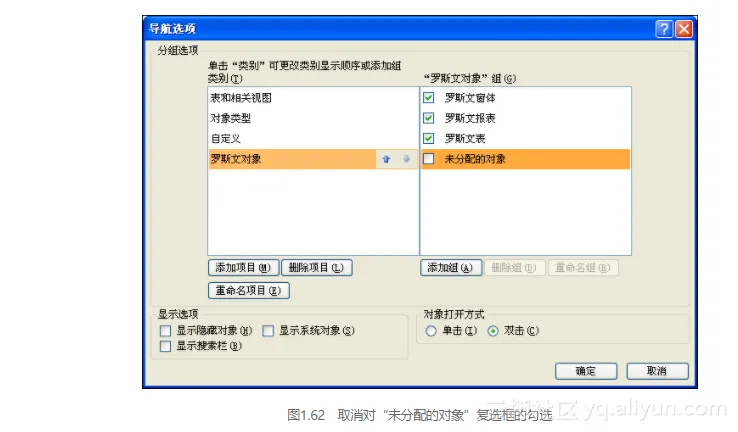This screenshot has height=432, width=738.
Task: Open the help question mark button
Action: point(664,29)
